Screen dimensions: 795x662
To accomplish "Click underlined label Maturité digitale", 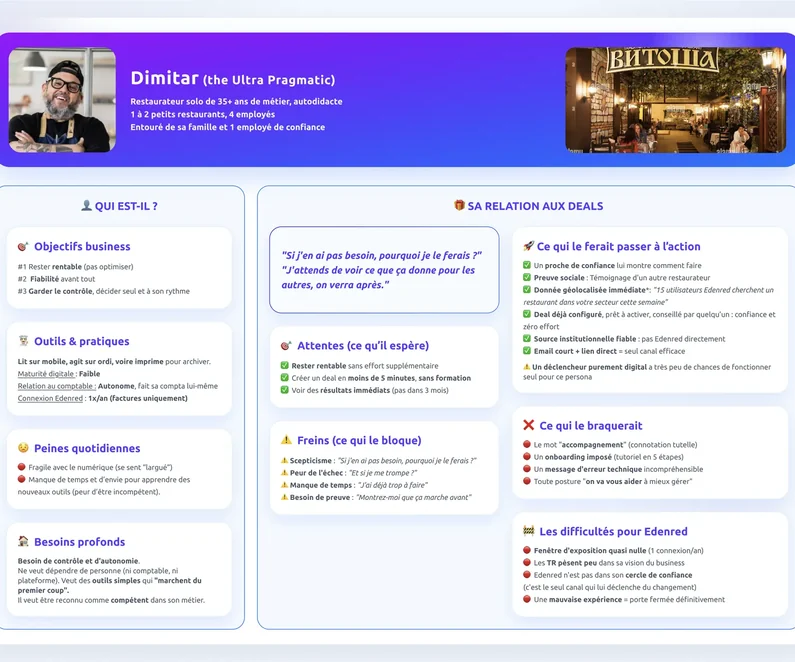I will [47, 374].
